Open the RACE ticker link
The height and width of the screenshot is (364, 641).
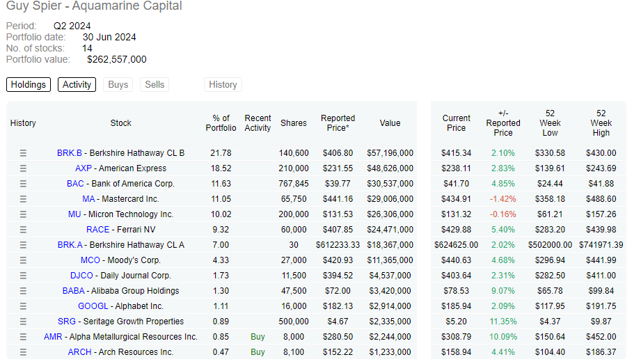click(x=97, y=230)
